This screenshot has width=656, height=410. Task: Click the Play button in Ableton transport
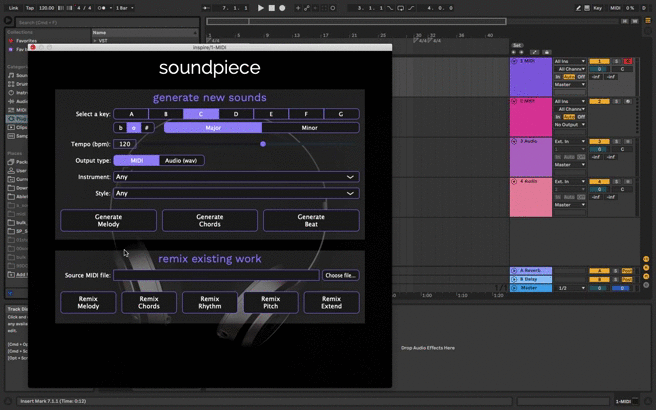coord(260,8)
